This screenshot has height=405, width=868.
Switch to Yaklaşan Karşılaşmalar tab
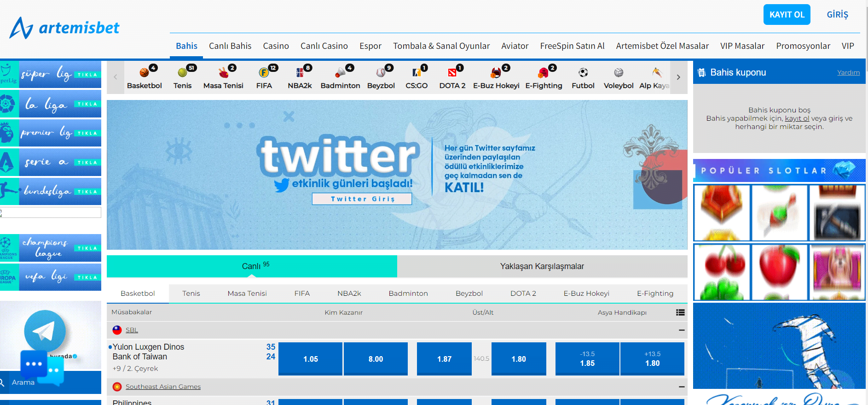(x=542, y=266)
